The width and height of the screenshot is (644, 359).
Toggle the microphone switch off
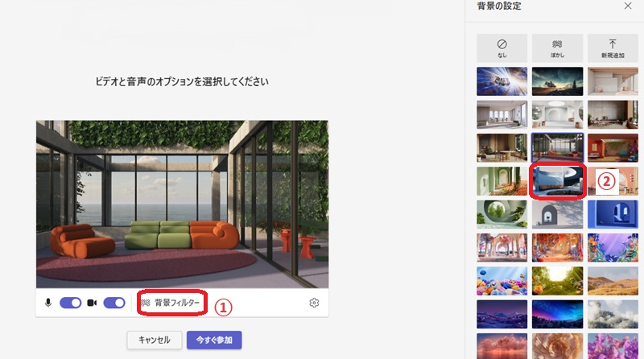(x=71, y=303)
